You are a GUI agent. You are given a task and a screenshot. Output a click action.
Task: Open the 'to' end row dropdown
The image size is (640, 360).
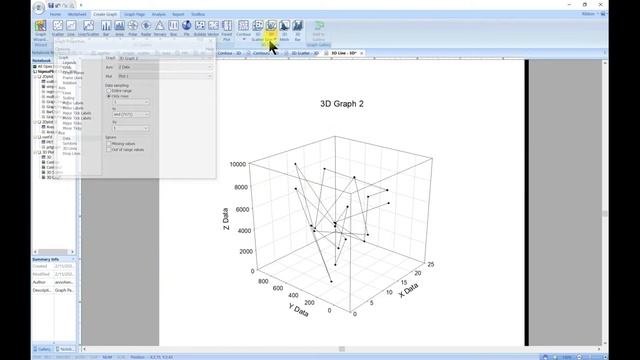(131, 115)
